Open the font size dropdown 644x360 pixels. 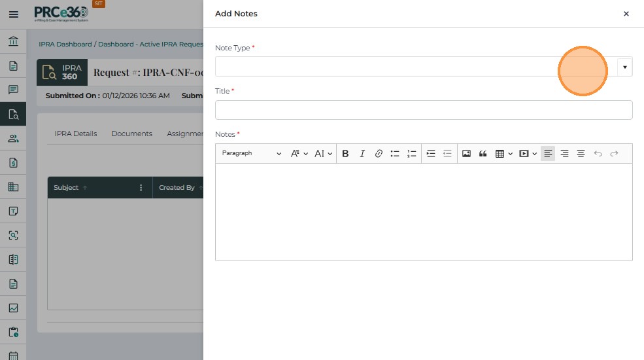pos(323,153)
